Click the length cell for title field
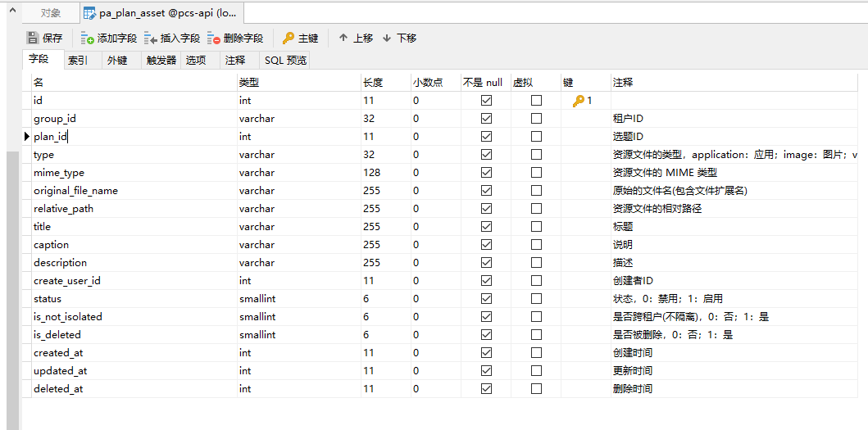 pyautogui.click(x=372, y=227)
